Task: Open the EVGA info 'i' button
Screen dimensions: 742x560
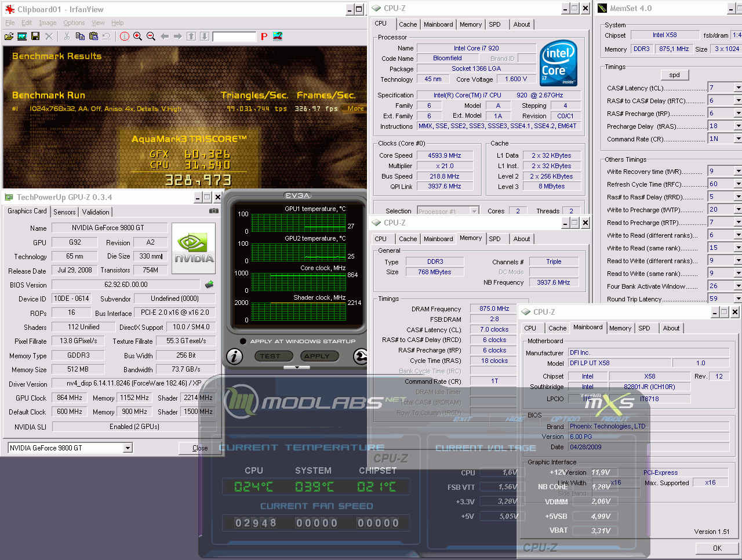Action: click(234, 356)
